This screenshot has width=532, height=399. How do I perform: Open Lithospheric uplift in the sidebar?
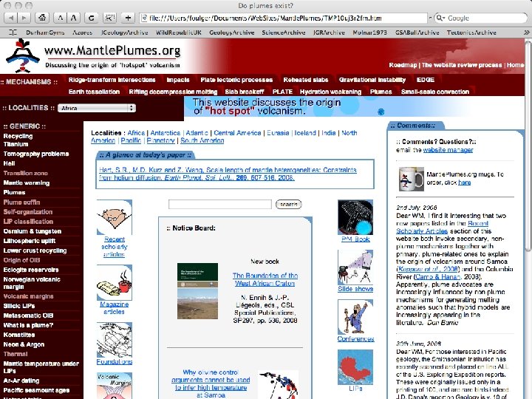tap(29, 241)
